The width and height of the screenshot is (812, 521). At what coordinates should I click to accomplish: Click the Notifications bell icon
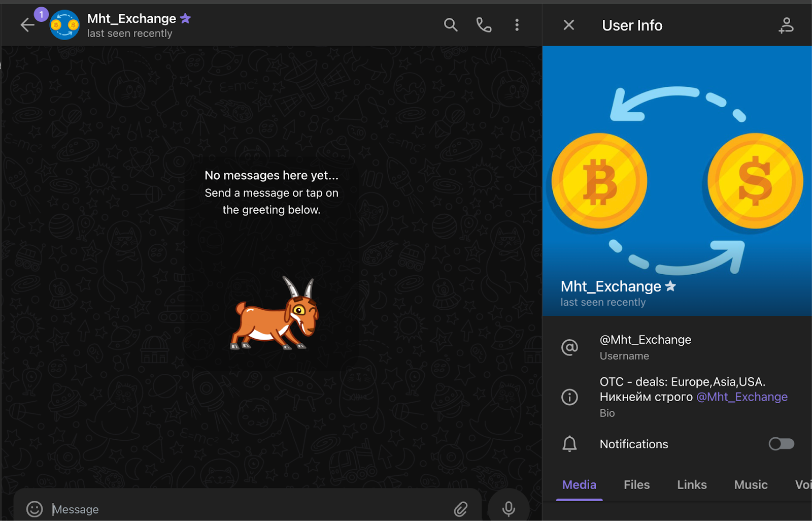click(x=569, y=444)
